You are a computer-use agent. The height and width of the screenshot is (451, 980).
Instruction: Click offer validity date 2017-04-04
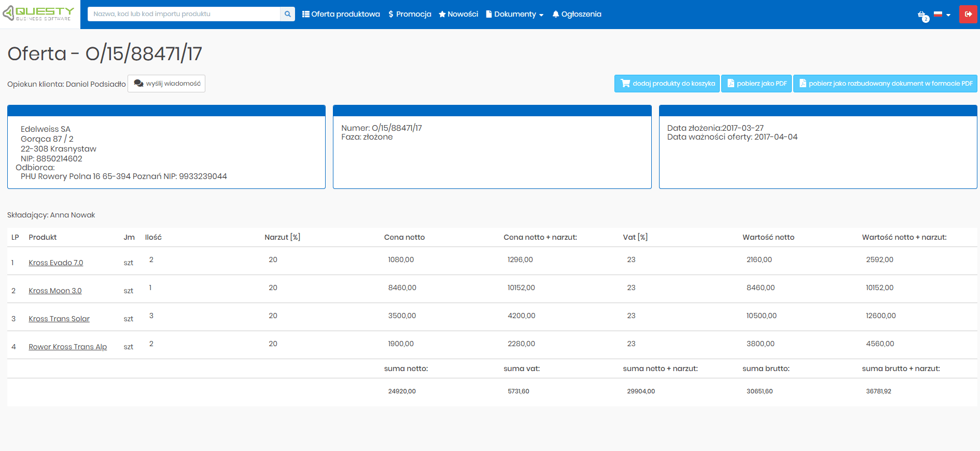(x=776, y=137)
